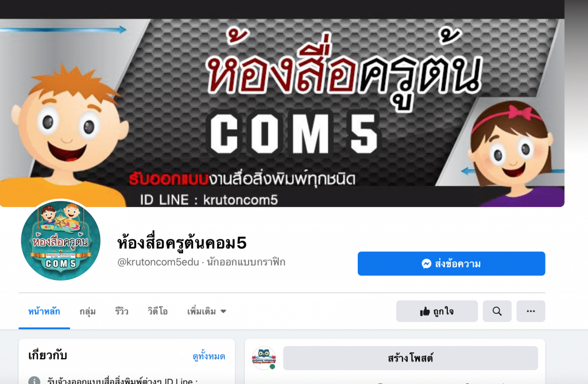Click the owl avatar beside สร้างโพสต์
Image resolution: width=588 pixels, height=384 pixels.
pos(264,358)
